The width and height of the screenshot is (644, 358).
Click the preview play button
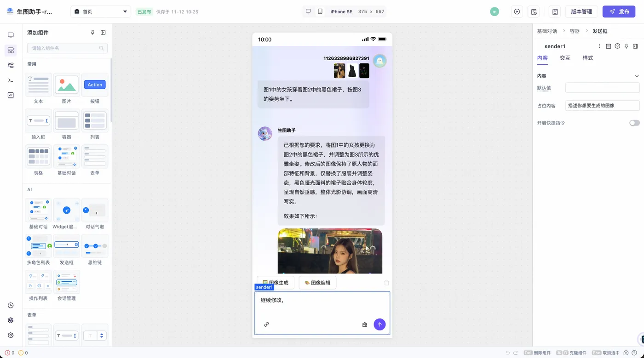click(x=517, y=11)
